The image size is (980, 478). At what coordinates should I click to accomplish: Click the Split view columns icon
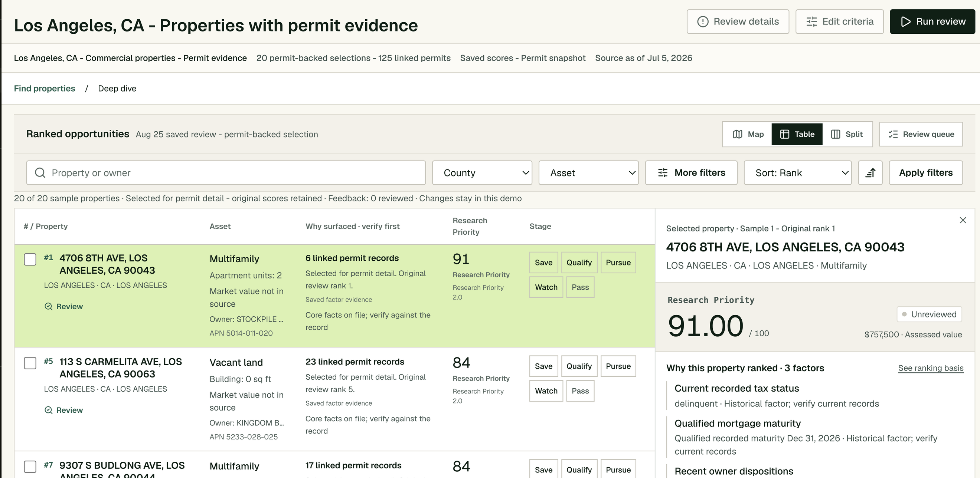[x=836, y=134]
